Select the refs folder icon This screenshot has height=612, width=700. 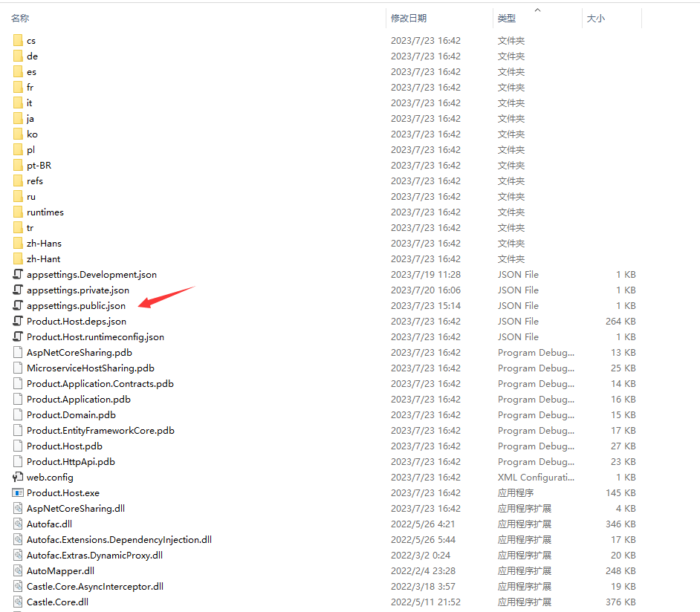[x=18, y=181]
